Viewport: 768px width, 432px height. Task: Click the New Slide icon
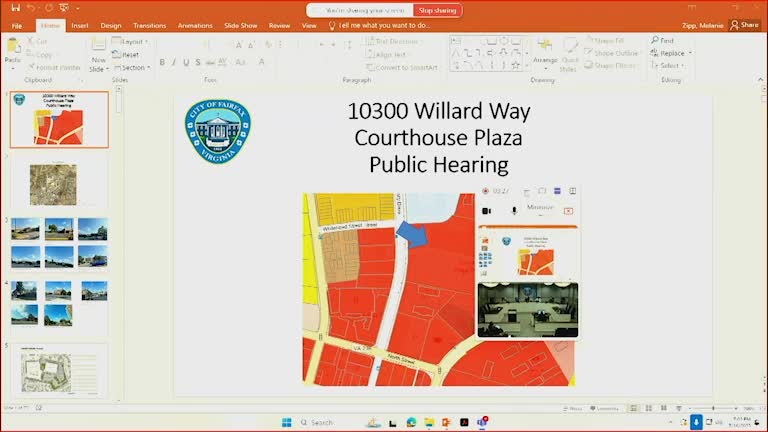tap(98, 45)
